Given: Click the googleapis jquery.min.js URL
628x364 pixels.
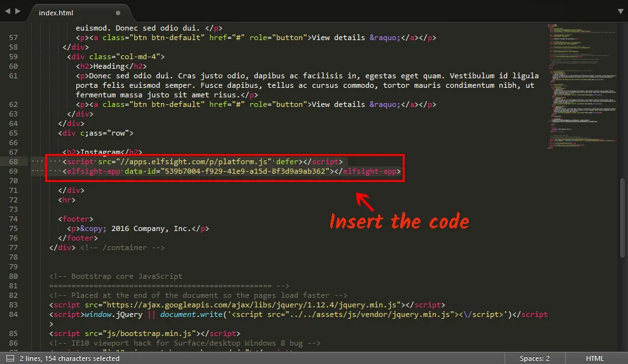Looking at the screenshot, I should 251,305.
